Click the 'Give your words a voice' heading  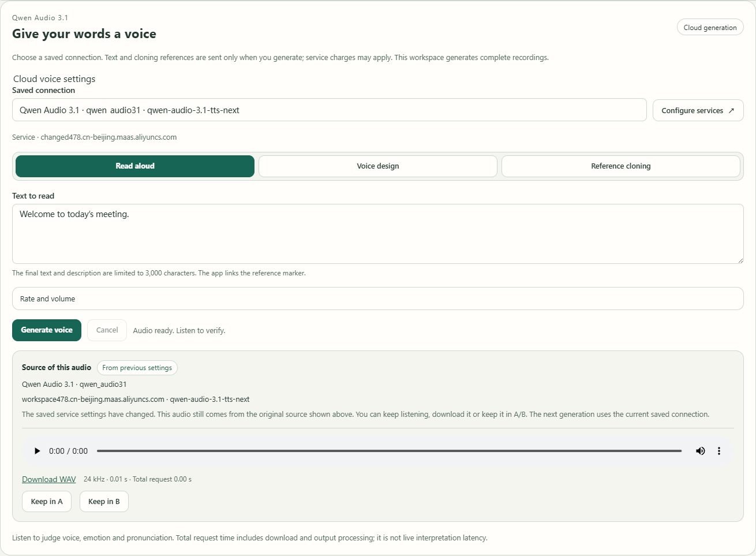point(84,33)
